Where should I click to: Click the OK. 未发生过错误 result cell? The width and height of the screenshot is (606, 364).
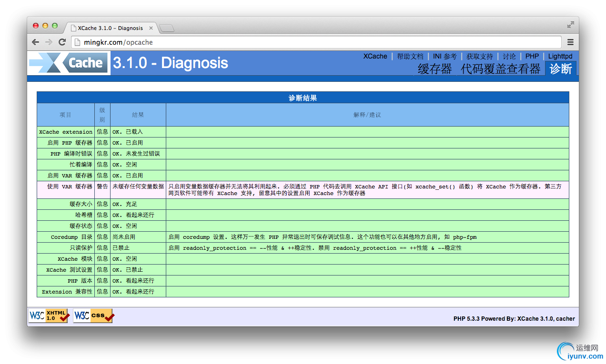pos(138,154)
